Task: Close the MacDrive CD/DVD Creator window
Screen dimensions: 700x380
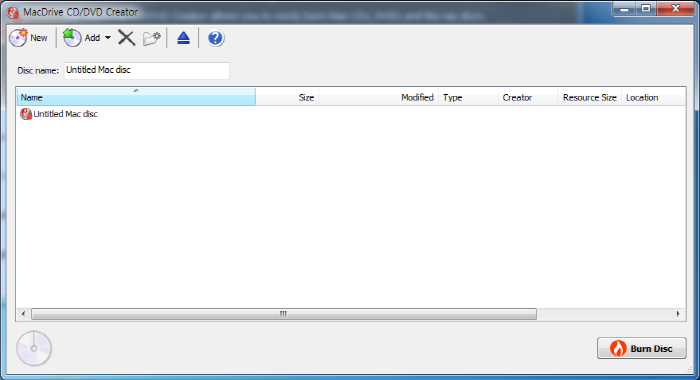Action: (675, 9)
